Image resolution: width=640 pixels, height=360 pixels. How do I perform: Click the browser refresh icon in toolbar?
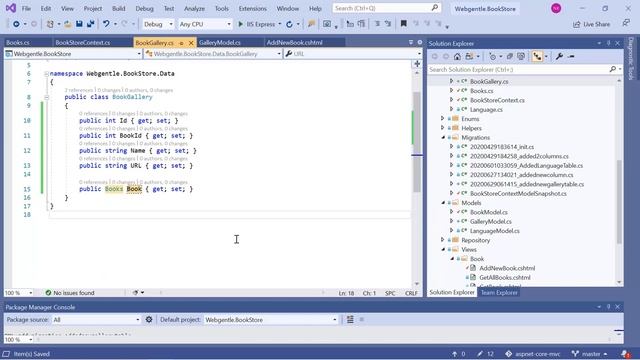point(289,24)
